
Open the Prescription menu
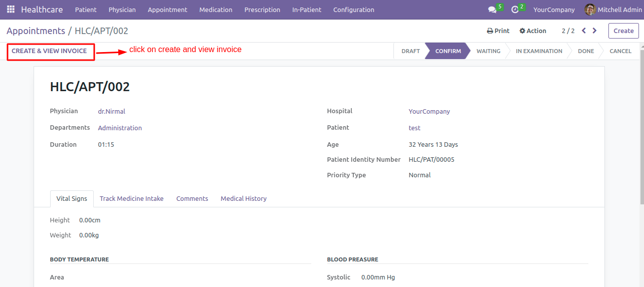tap(263, 10)
